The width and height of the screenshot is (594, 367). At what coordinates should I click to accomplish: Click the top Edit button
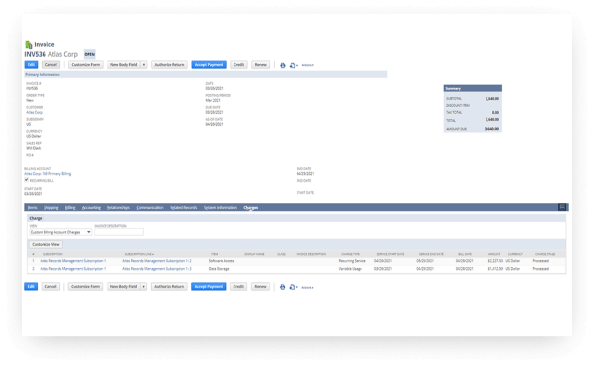click(31, 65)
